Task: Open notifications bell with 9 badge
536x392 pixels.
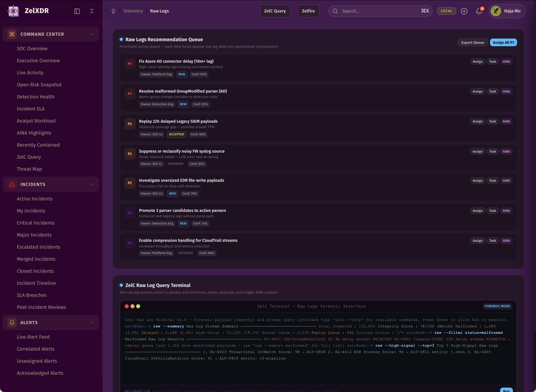Action: (479, 11)
